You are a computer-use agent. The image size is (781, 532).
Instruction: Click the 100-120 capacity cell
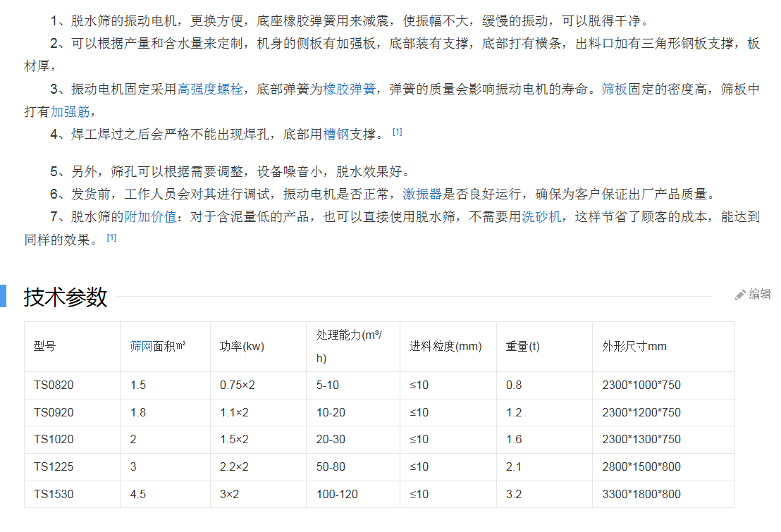coord(337,494)
